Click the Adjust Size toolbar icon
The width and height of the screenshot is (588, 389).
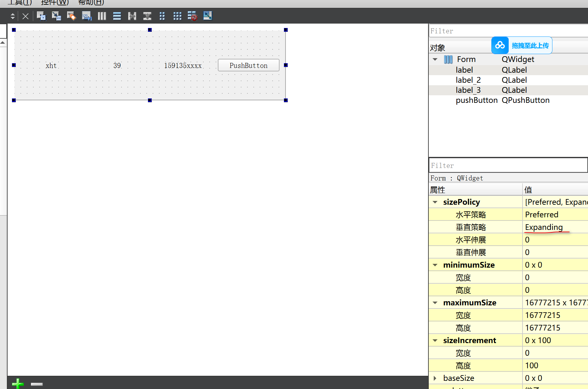click(207, 16)
